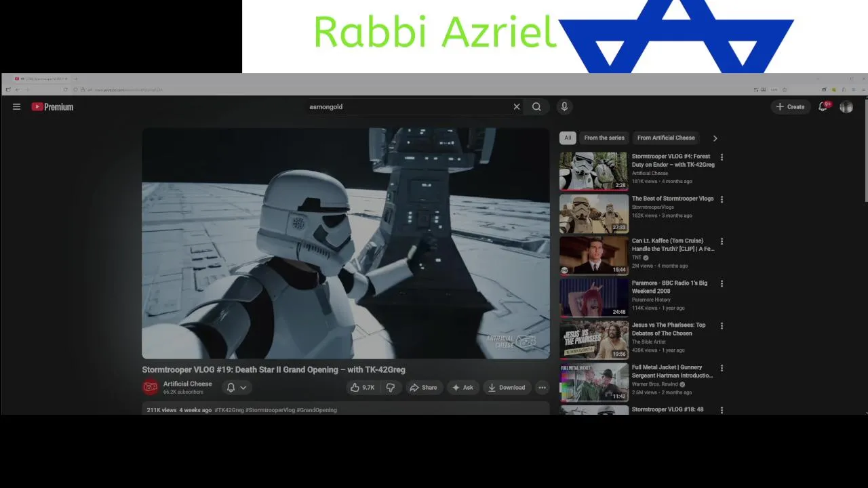868x488 pixels.
Task: Open the notifications bell with 9+ badge
Action: pyautogui.click(x=823, y=106)
